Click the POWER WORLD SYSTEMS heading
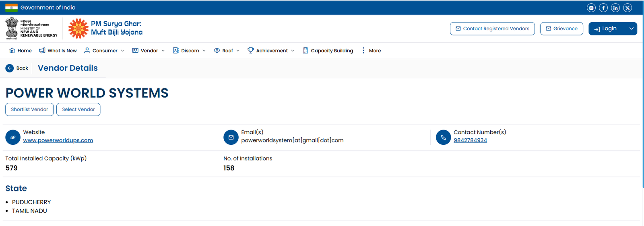This screenshot has height=226, width=644. click(x=87, y=93)
